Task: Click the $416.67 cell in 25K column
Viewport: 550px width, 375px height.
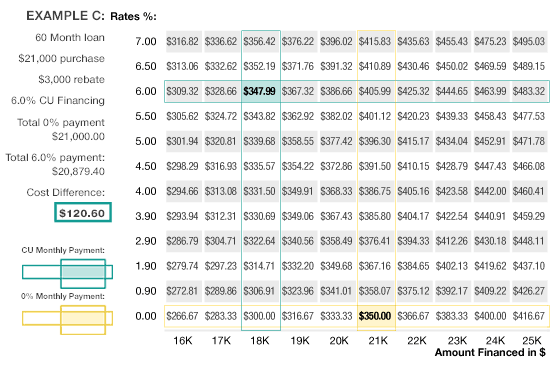Action: point(529,316)
